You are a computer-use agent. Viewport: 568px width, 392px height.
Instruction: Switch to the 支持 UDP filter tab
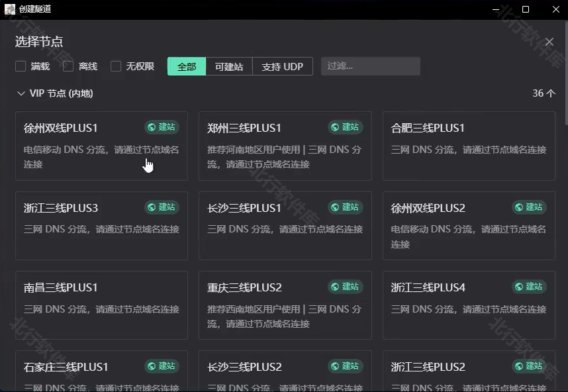point(282,66)
